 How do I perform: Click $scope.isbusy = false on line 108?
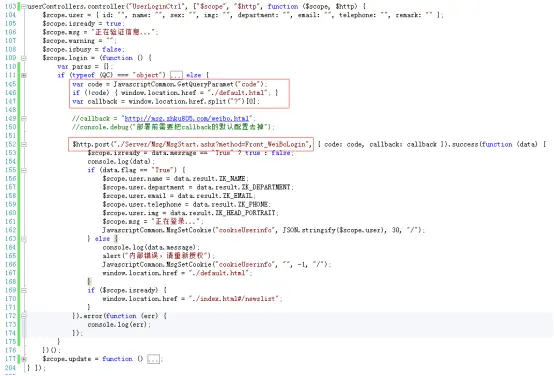[x=83, y=49]
